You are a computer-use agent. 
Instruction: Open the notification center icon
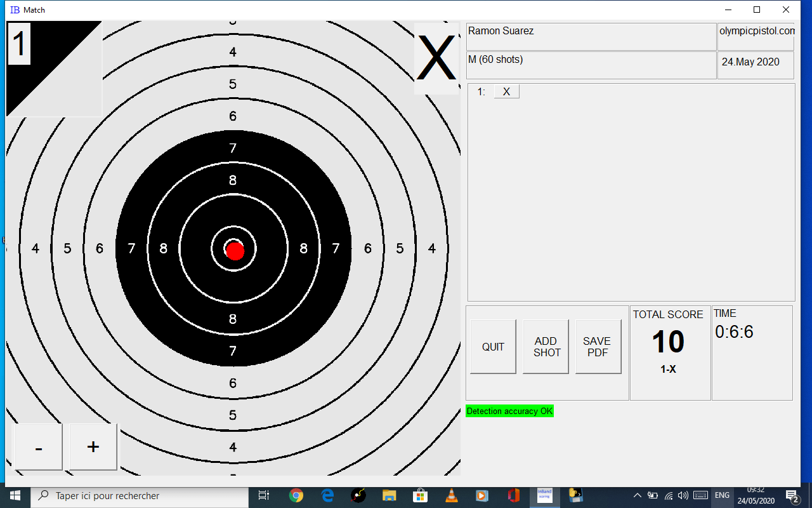[792, 495]
